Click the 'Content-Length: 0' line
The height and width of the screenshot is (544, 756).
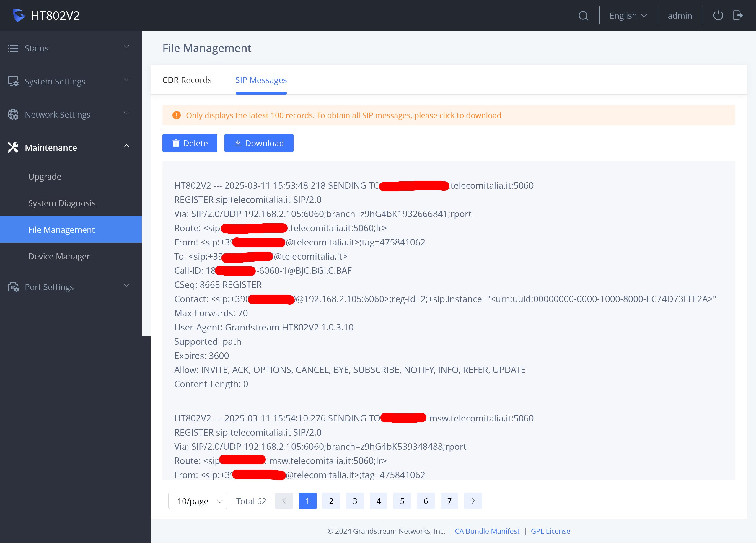pos(211,384)
